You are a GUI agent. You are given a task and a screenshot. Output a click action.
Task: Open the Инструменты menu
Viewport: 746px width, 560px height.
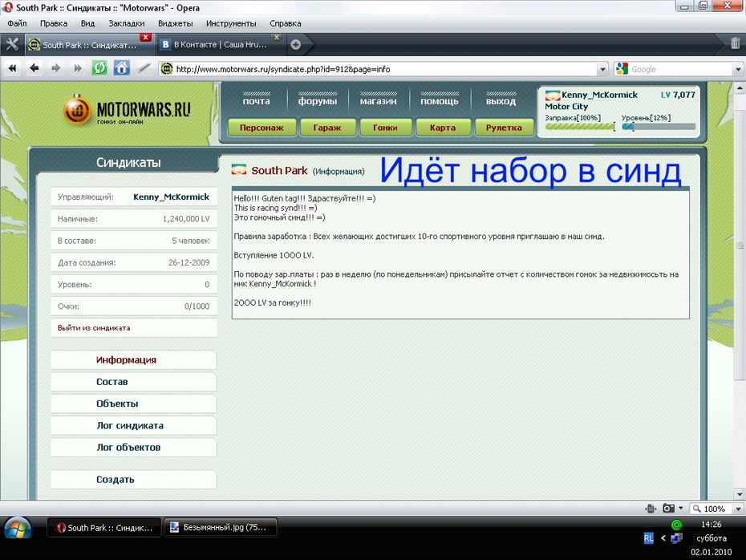(231, 23)
